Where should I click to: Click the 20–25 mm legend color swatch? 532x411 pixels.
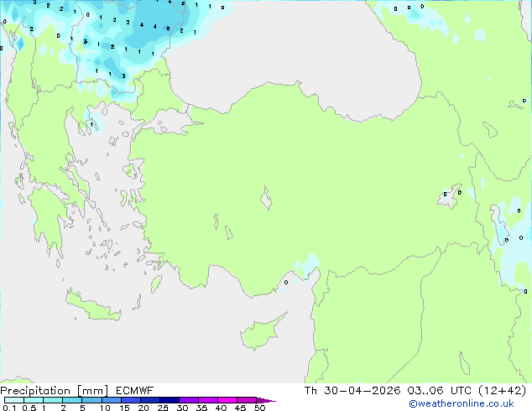click(149, 400)
